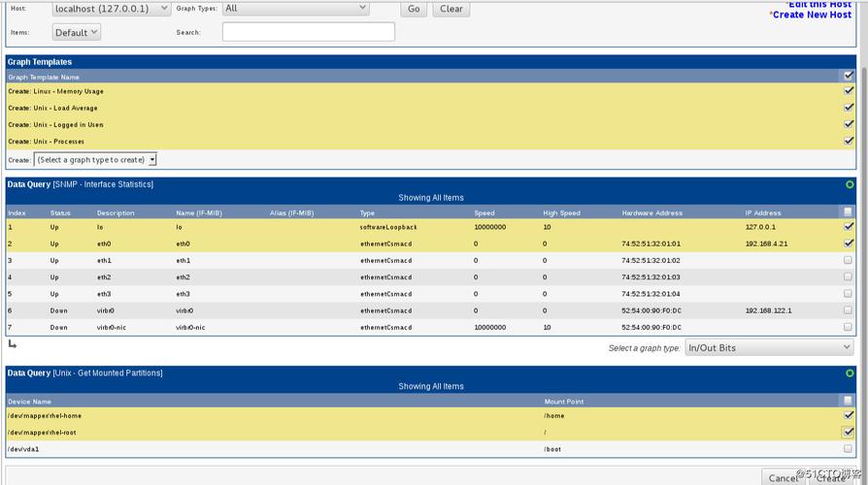
Task: Sort interfaces by High Speed header
Action: coord(561,212)
